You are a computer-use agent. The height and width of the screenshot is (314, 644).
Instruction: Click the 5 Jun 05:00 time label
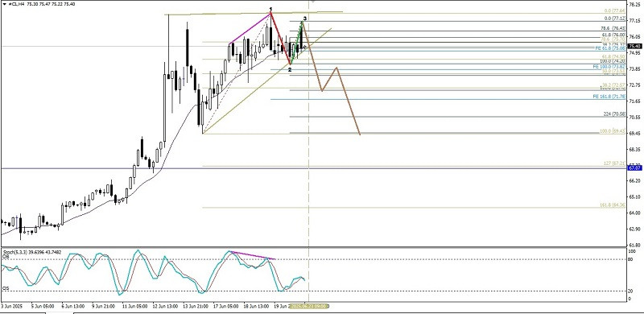(x=43, y=306)
